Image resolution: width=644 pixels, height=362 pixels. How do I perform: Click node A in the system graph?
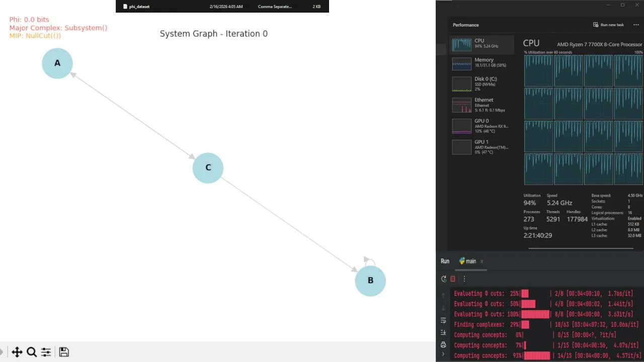point(57,63)
